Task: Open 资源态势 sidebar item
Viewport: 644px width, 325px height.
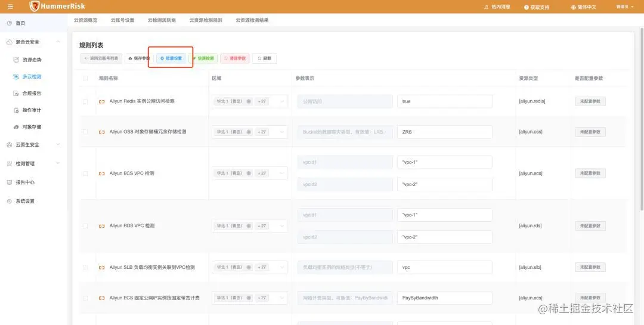Action: pyautogui.click(x=33, y=60)
